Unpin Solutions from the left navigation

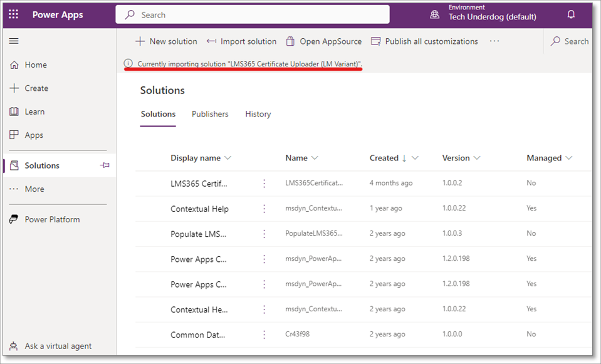click(105, 165)
